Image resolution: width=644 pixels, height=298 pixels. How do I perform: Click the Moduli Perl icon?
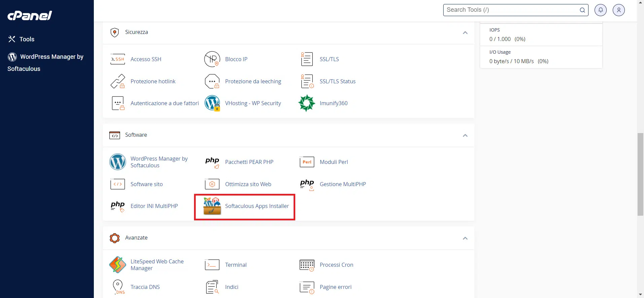coord(307,162)
